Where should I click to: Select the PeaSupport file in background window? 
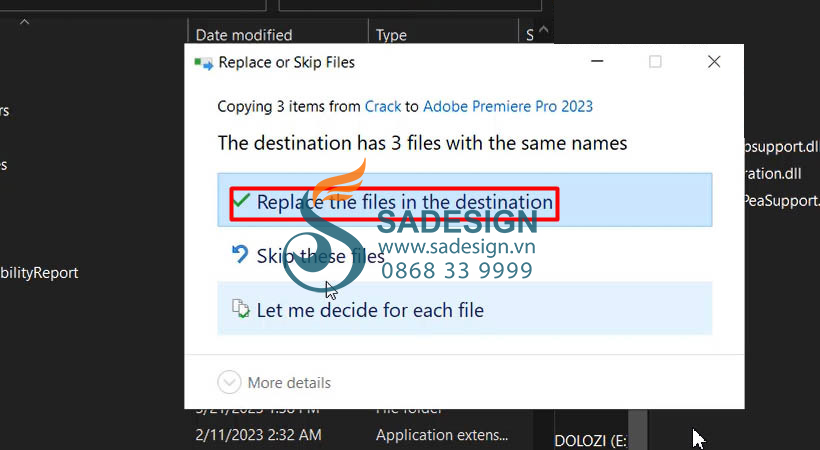coord(782,200)
